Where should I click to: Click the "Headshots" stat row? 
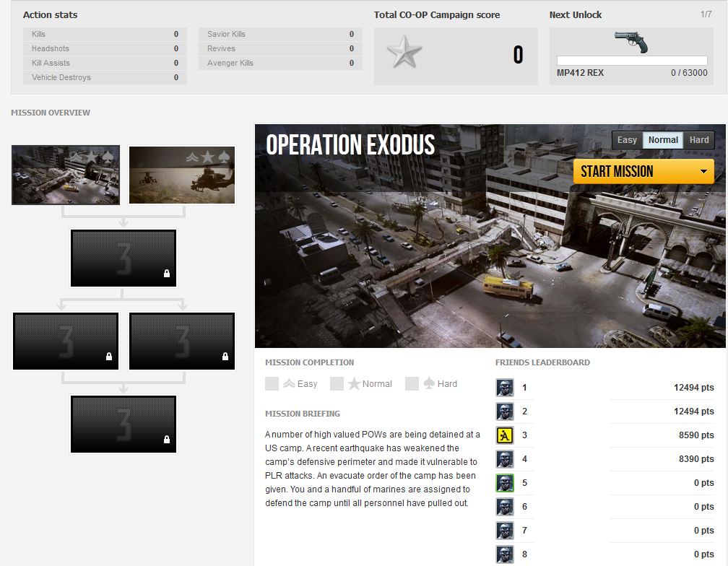pos(105,48)
